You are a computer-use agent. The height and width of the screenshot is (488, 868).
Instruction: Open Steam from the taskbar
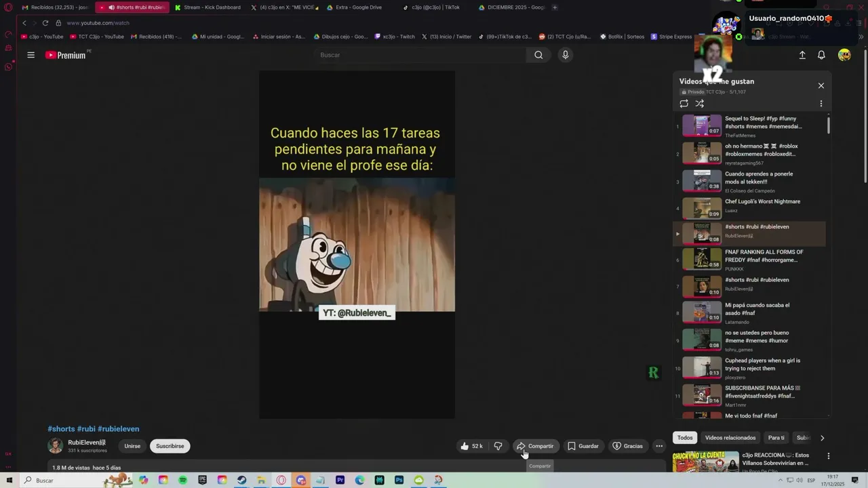coord(242,480)
